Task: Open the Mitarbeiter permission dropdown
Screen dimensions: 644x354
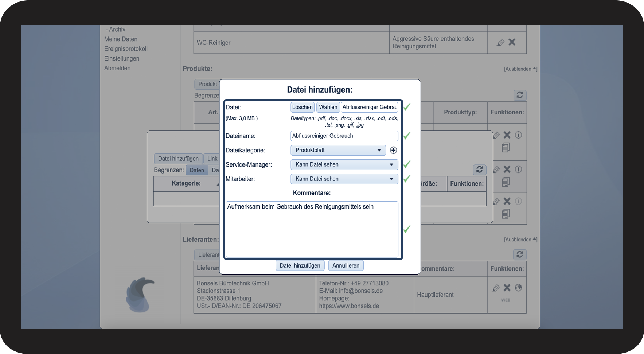Action: (x=344, y=179)
